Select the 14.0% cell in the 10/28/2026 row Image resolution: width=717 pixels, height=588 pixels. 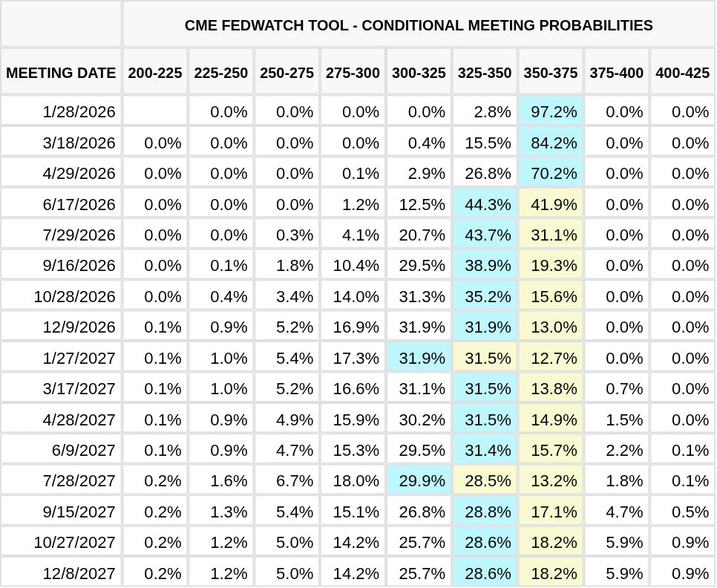(x=356, y=296)
